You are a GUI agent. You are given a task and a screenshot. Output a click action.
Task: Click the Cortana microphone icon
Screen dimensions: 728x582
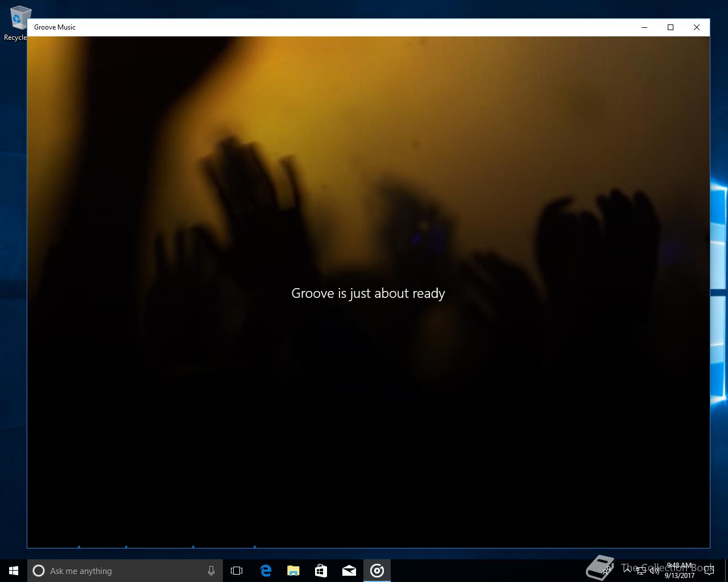[211, 571]
